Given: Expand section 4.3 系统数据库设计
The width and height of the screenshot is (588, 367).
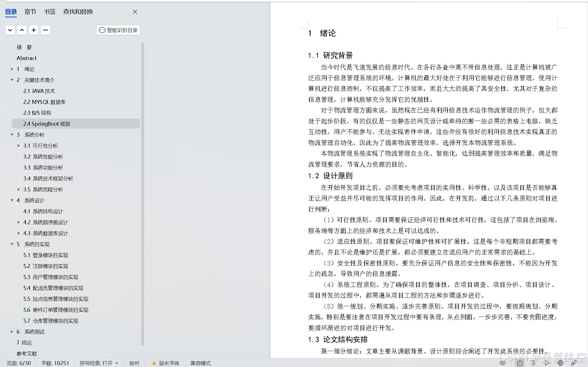Looking at the screenshot, I should click(x=19, y=233).
